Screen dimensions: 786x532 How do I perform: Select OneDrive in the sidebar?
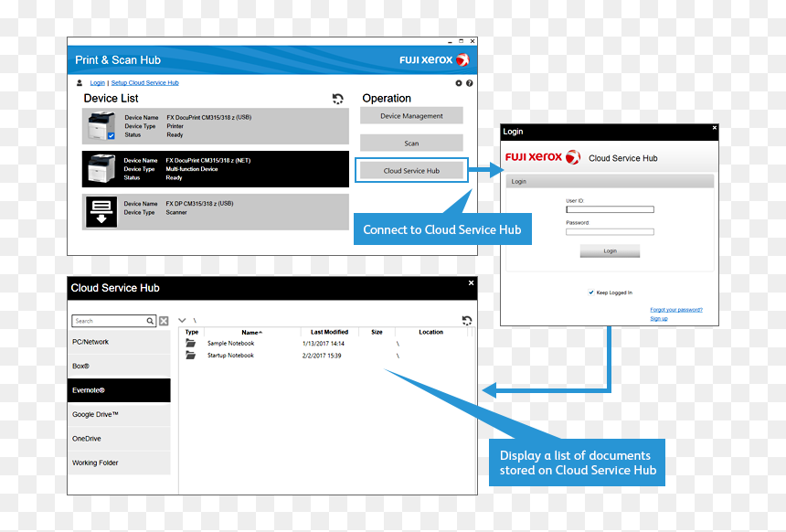pos(120,438)
